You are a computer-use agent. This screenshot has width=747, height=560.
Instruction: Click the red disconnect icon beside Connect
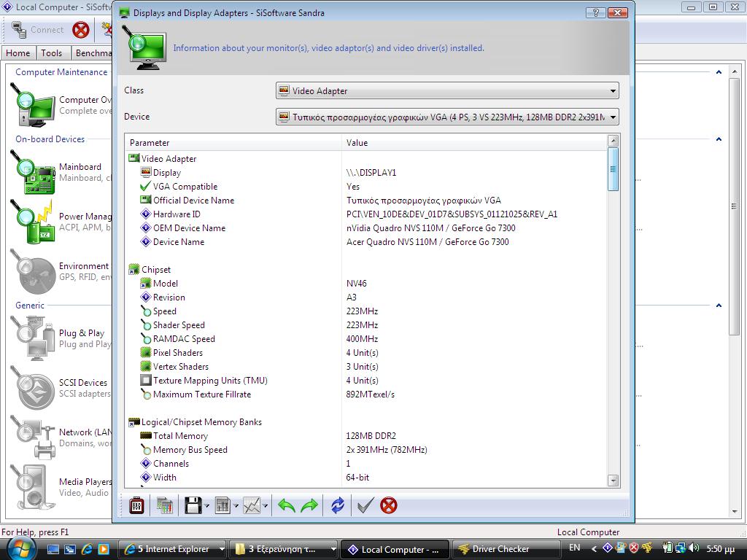click(81, 30)
